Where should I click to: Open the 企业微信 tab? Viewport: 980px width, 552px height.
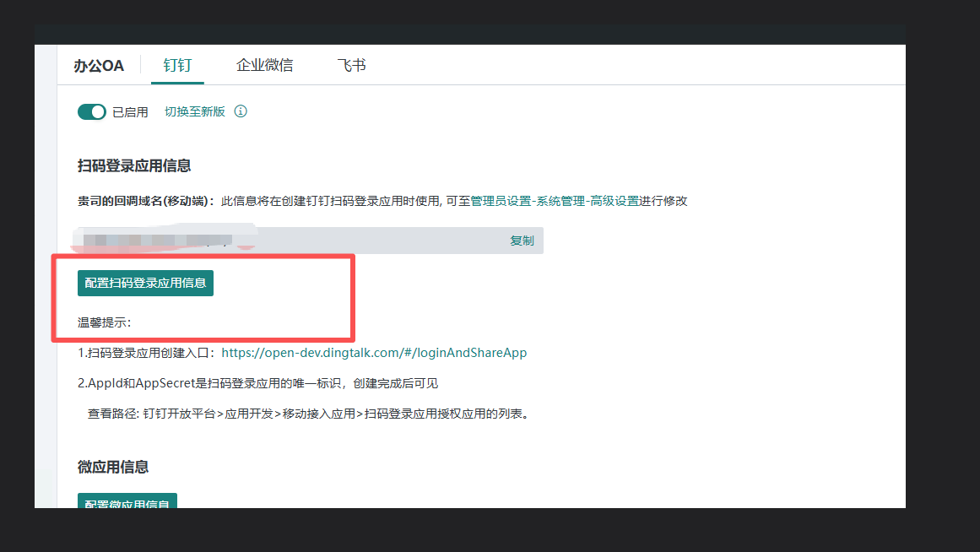coord(264,65)
